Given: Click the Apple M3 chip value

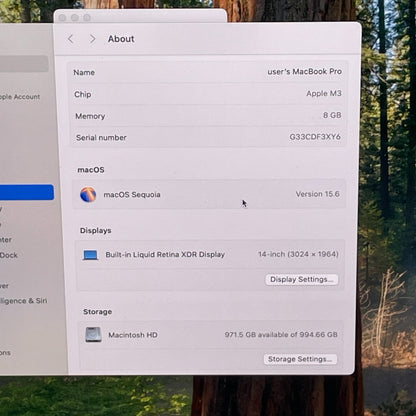Looking at the screenshot, I should pyautogui.click(x=324, y=93).
